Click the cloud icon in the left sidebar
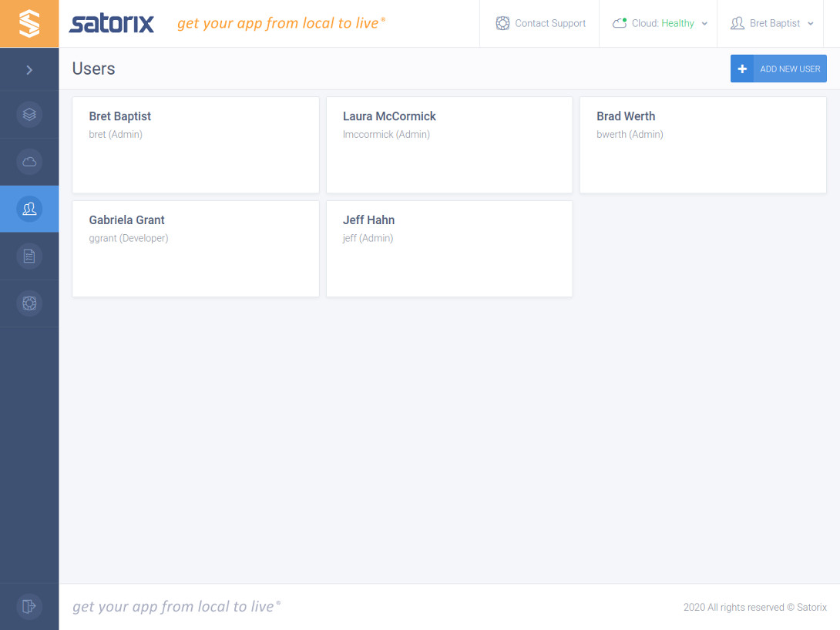The image size is (840, 630). (29, 162)
